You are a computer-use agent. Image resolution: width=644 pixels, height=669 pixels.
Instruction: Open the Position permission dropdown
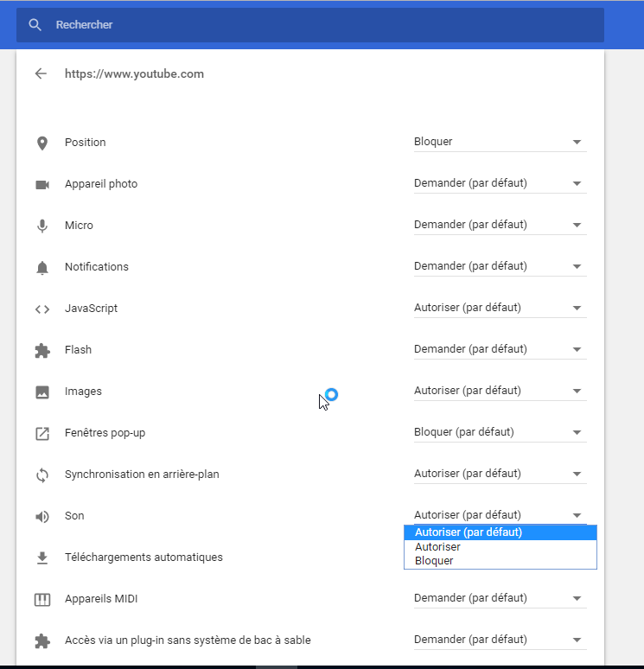[500, 142]
